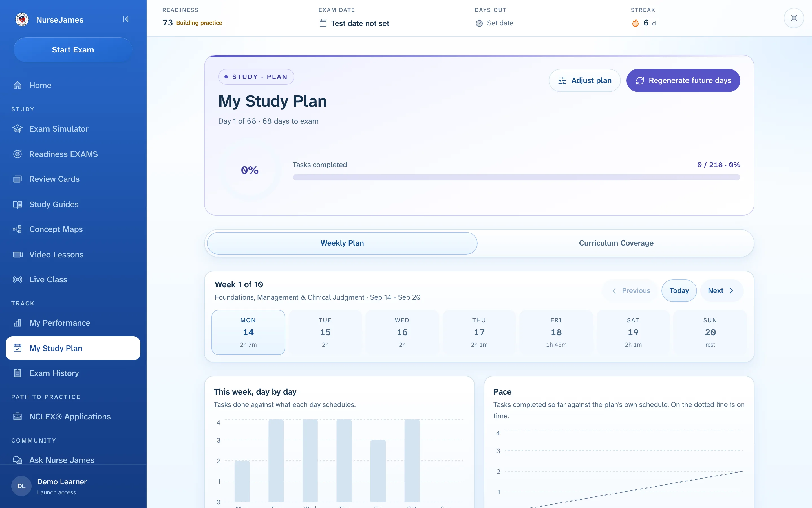Go to previous week with Previous chevron
812x508 pixels.
tap(631, 291)
